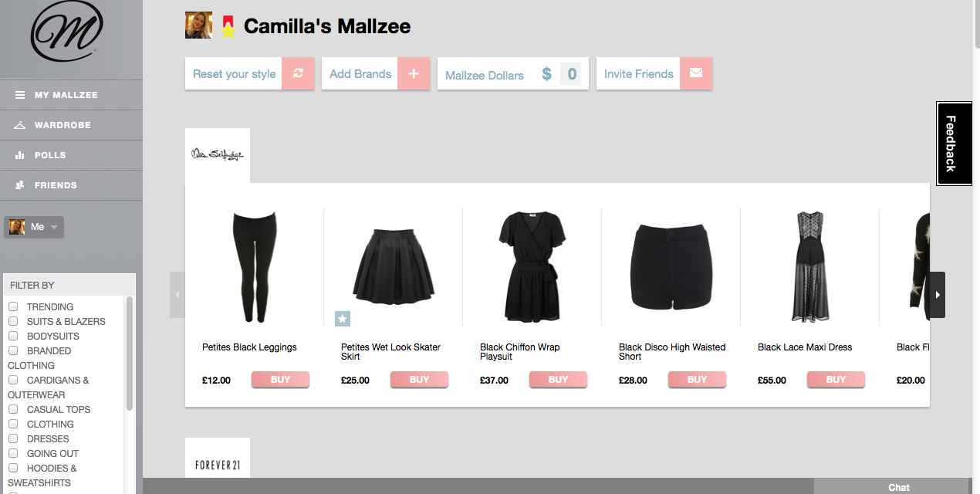This screenshot has width=980, height=494.
Task: Click the Forever 21 brand logo
Action: point(218,465)
